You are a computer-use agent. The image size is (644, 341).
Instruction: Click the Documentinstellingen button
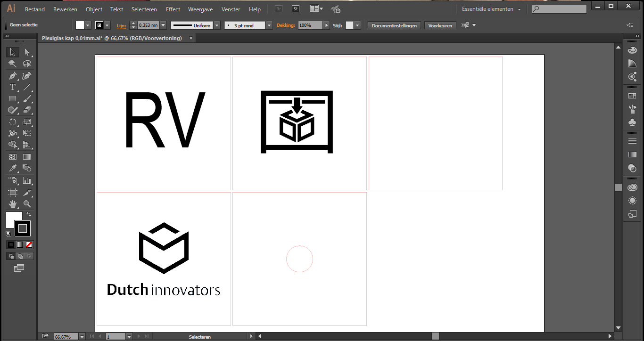394,25
